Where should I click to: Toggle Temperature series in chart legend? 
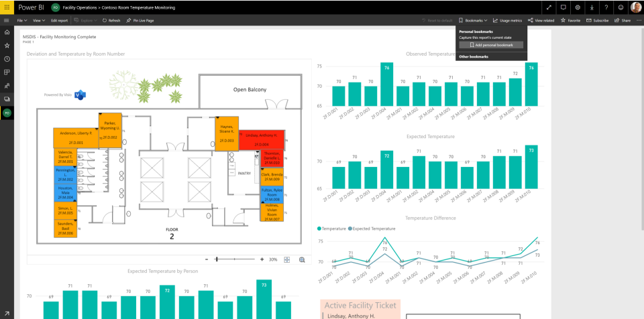[x=331, y=229]
